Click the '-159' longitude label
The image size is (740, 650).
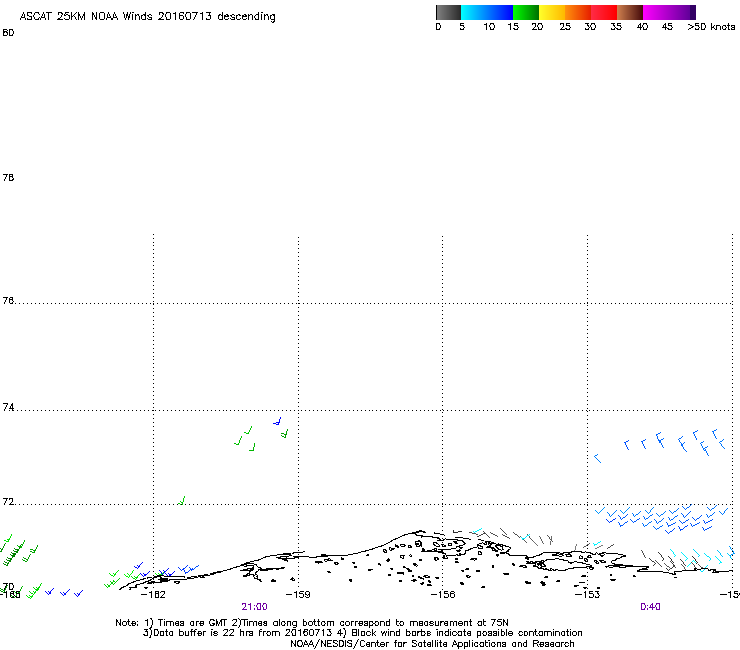coord(298,594)
